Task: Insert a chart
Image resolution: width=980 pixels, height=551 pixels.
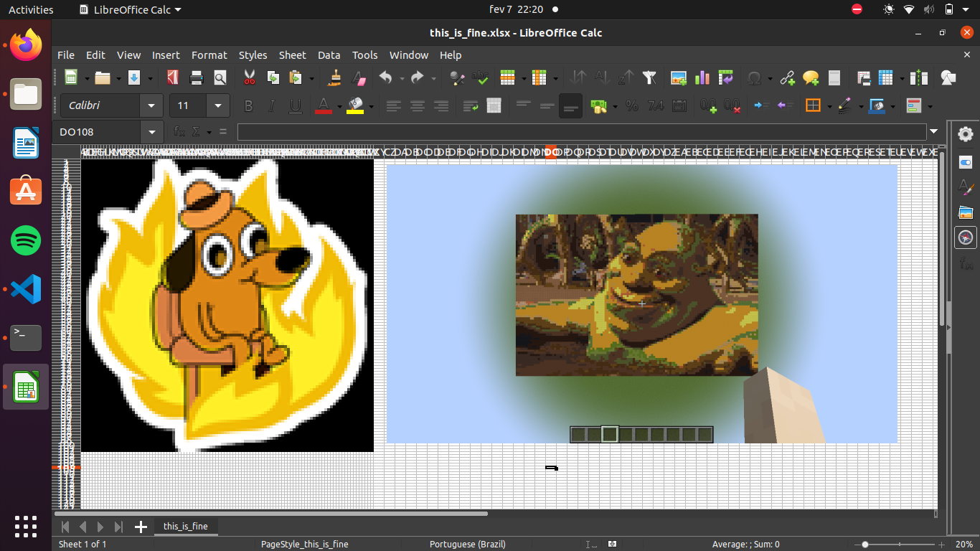Action: [x=702, y=77]
